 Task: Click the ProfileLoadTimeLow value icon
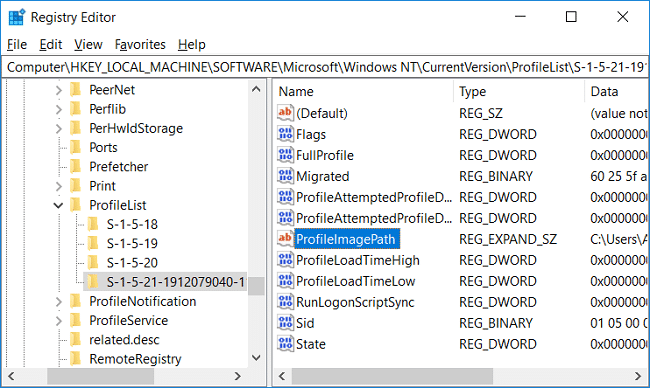tap(285, 281)
